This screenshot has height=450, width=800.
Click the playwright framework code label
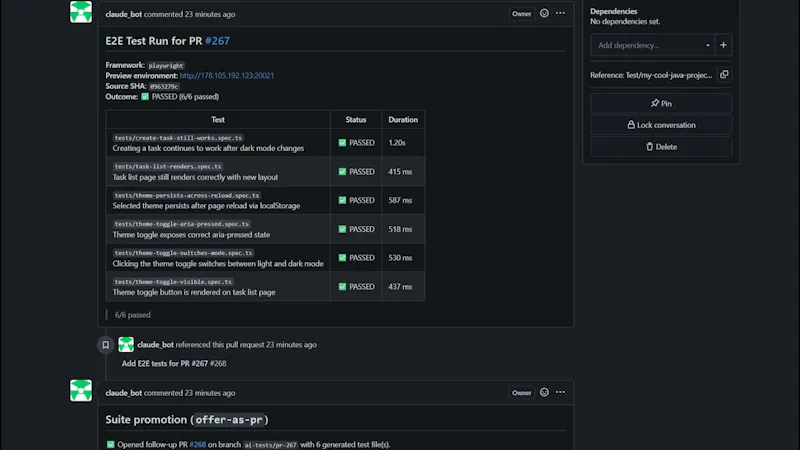pos(166,65)
